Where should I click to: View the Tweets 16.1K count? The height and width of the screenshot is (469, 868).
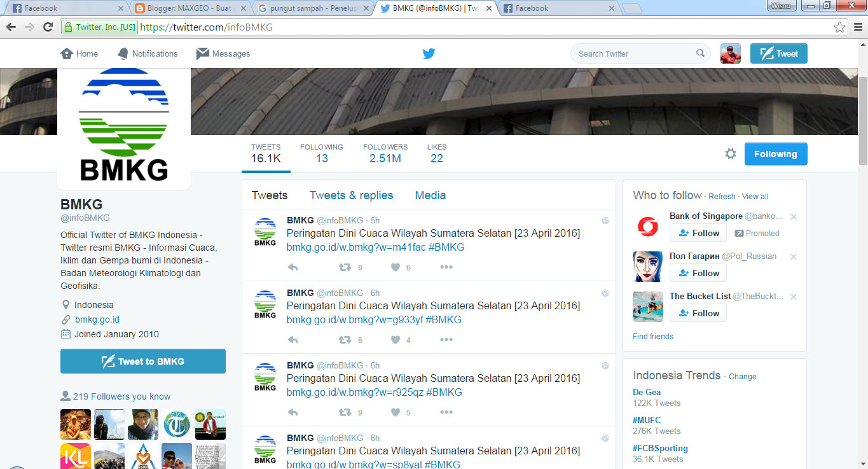click(266, 153)
